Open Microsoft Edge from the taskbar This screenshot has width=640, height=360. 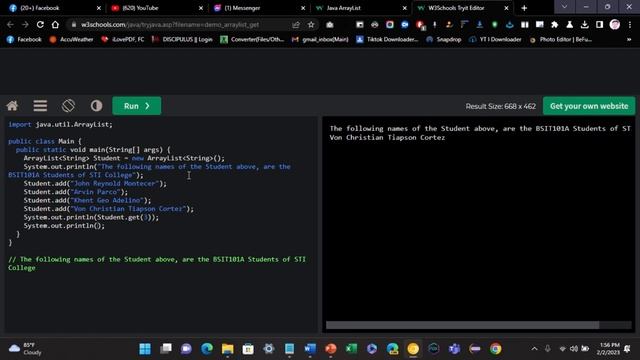[x=207, y=349]
